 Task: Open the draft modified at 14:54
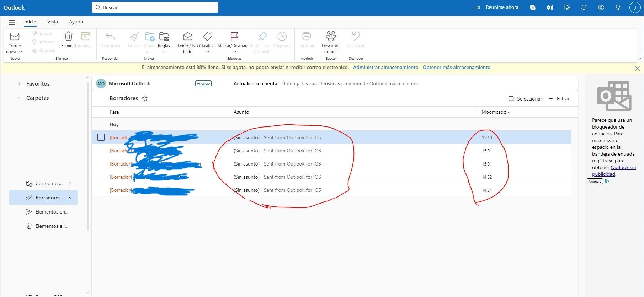pos(331,190)
